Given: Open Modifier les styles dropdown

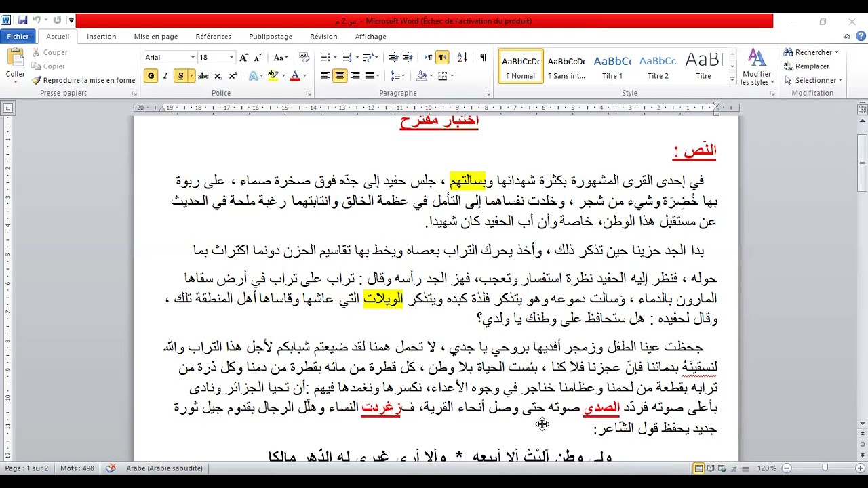Looking at the screenshot, I should tap(756, 68).
